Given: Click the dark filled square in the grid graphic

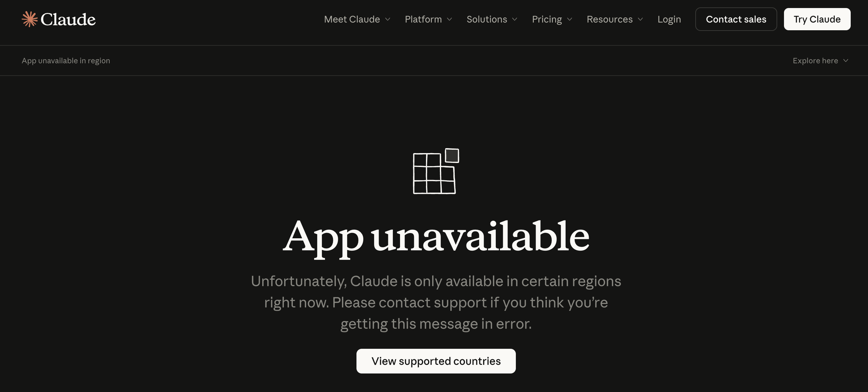Looking at the screenshot, I should (x=452, y=156).
